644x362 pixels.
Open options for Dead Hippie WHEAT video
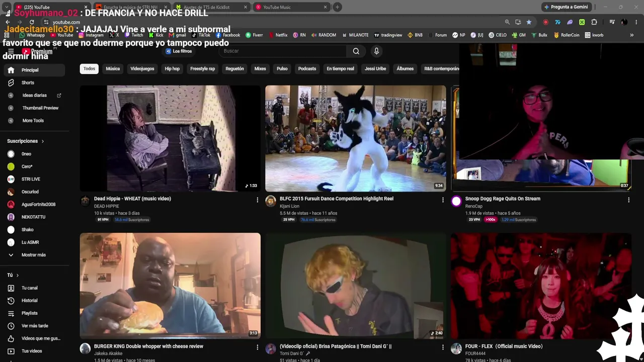258,200
